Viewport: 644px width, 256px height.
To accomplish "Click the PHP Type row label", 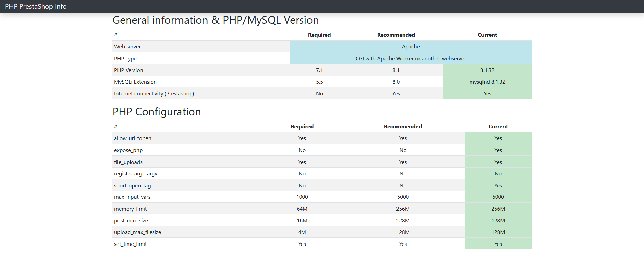I will 125,59.
